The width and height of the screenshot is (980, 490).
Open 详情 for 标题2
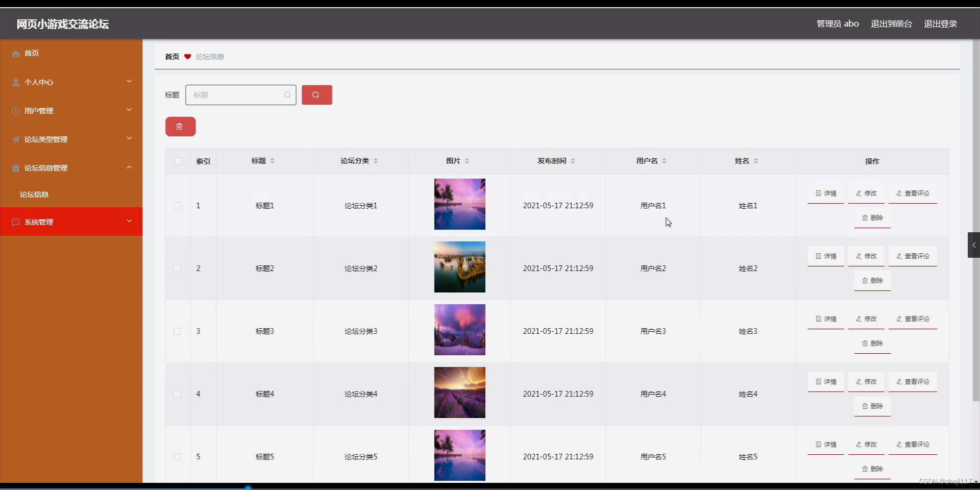(826, 256)
